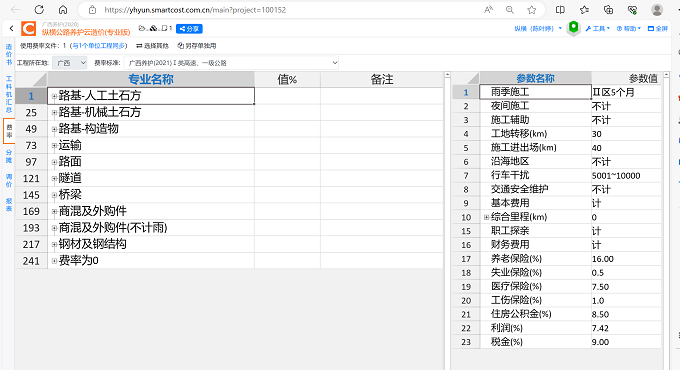Open the read aloud icon in address bar
This screenshot has height=370, width=680.
point(488,10)
